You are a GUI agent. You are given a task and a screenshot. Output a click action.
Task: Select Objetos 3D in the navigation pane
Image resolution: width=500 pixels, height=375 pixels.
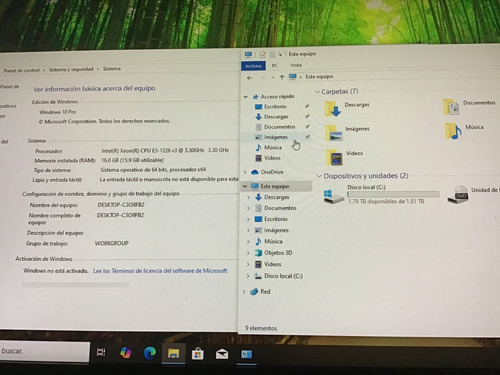[x=278, y=253]
